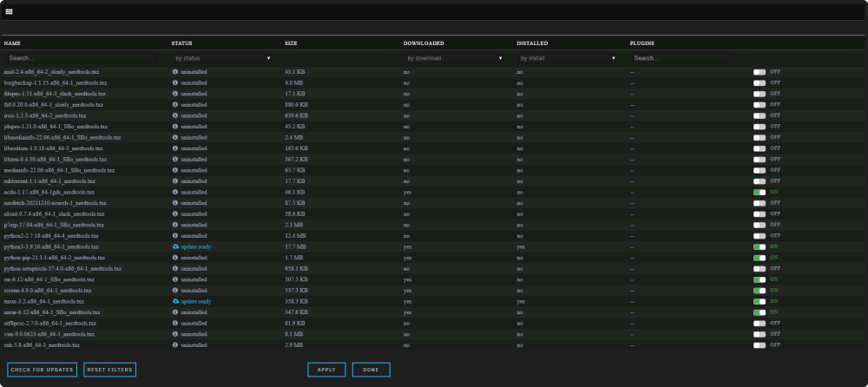The width and height of the screenshot is (868, 387).
Task: Click the grid view icon at top
Action: 9,11
